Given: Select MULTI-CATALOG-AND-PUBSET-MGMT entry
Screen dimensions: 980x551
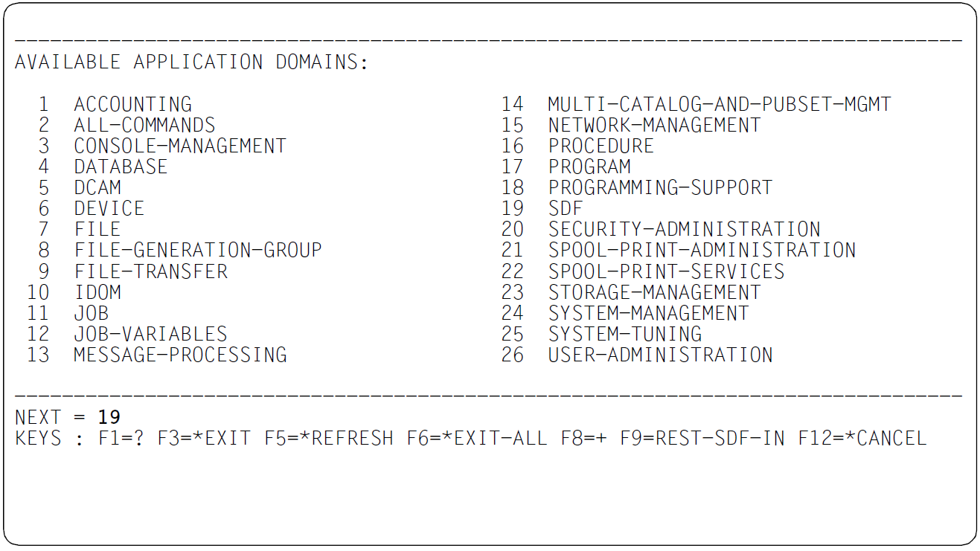Looking at the screenshot, I should [x=720, y=104].
